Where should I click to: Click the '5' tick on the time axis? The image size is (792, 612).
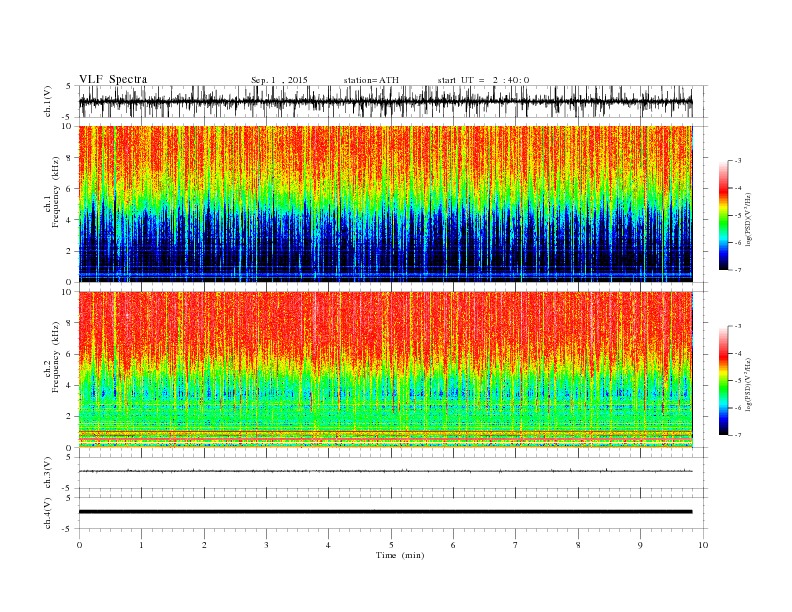click(x=391, y=545)
